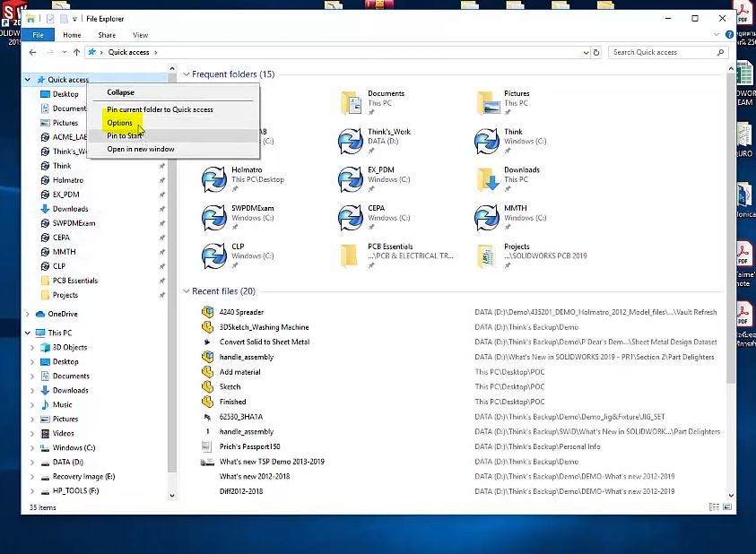The height and width of the screenshot is (554, 756).
Task: Expand the ribbon with the chevron
Action: point(716,35)
